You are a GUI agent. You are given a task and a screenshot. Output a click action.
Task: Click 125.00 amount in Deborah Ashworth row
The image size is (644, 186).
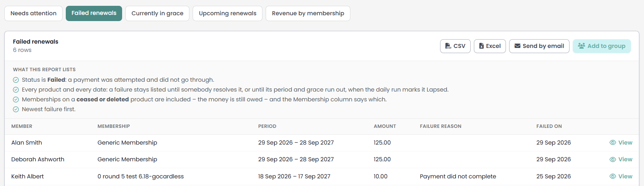382,159
